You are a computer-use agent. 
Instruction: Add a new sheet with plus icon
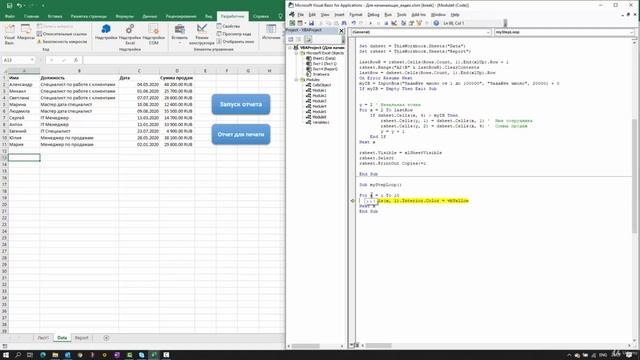(x=106, y=338)
